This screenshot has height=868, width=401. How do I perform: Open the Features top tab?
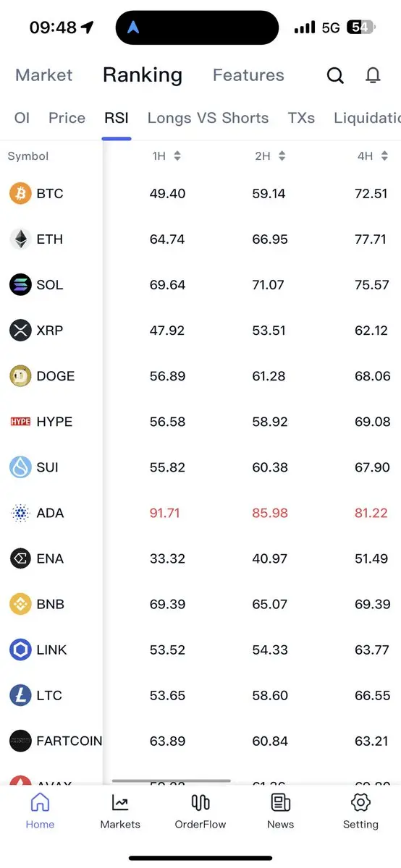click(248, 75)
